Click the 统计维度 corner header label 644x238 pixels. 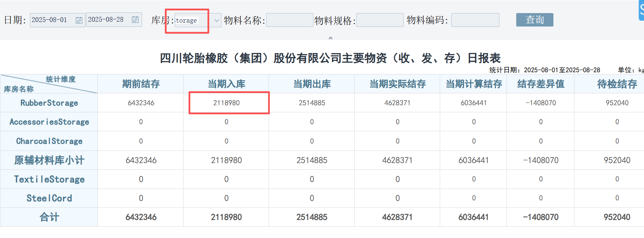click(61, 79)
